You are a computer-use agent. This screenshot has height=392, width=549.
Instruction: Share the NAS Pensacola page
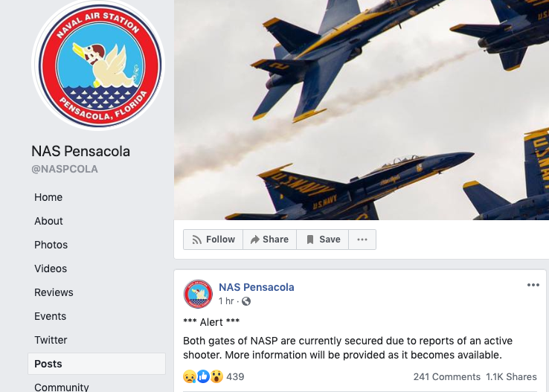tap(269, 240)
